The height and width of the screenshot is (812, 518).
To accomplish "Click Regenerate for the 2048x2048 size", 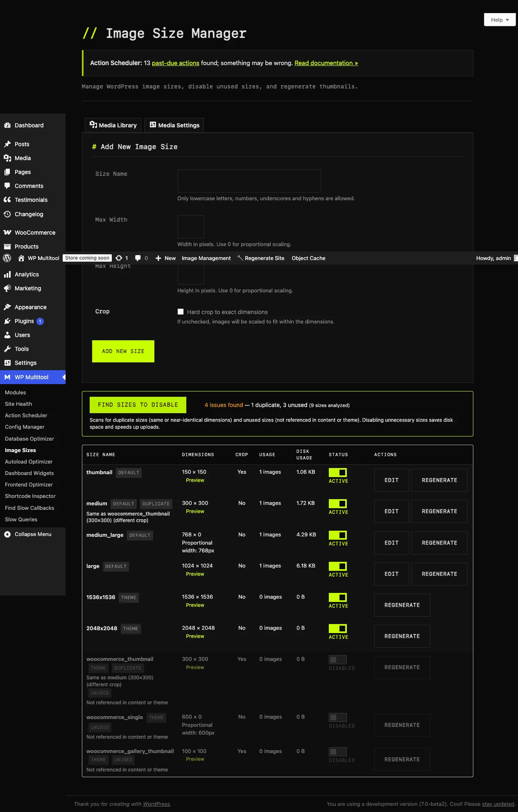I will [402, 636].
